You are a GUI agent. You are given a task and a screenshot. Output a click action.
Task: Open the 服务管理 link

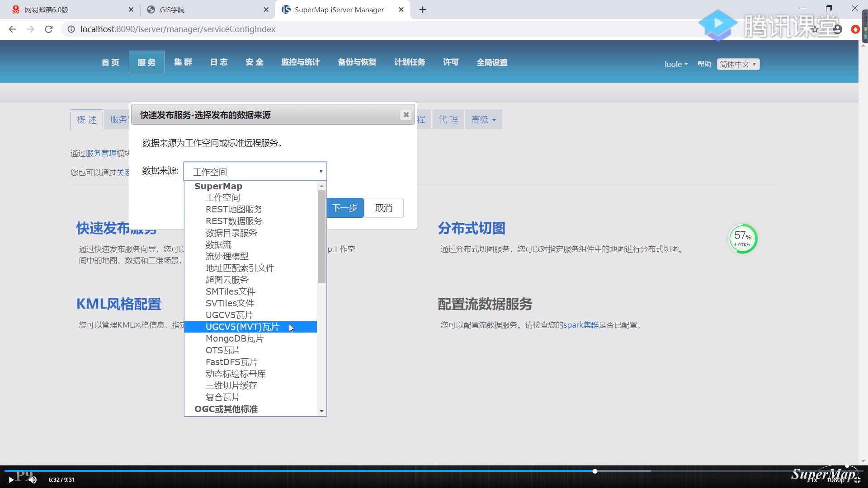[x=101, y=153]
